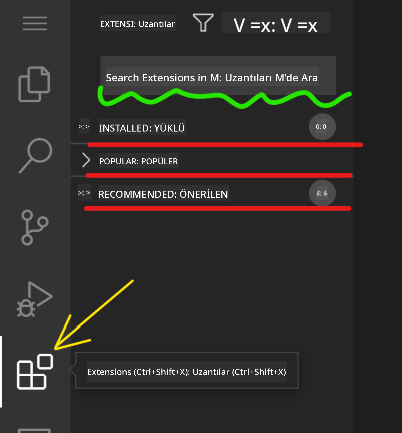
Task: Open the Search magnifier view
Action: pos(36,155)
